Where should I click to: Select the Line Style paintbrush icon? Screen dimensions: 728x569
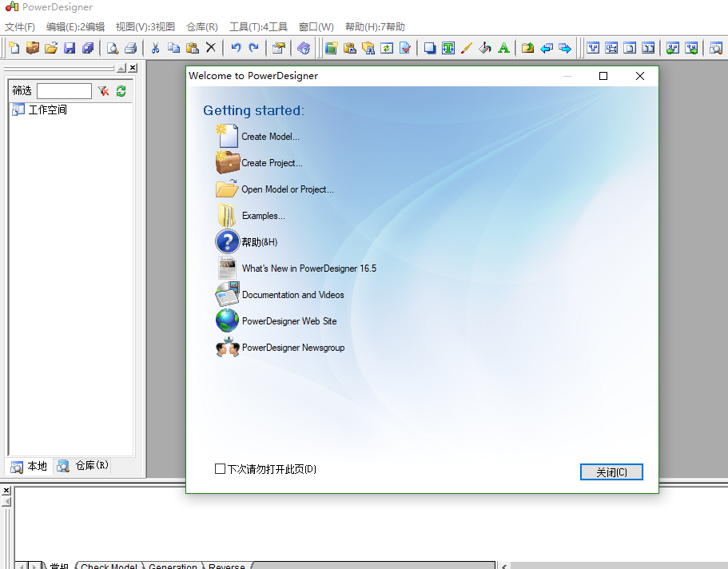[467, 48]
